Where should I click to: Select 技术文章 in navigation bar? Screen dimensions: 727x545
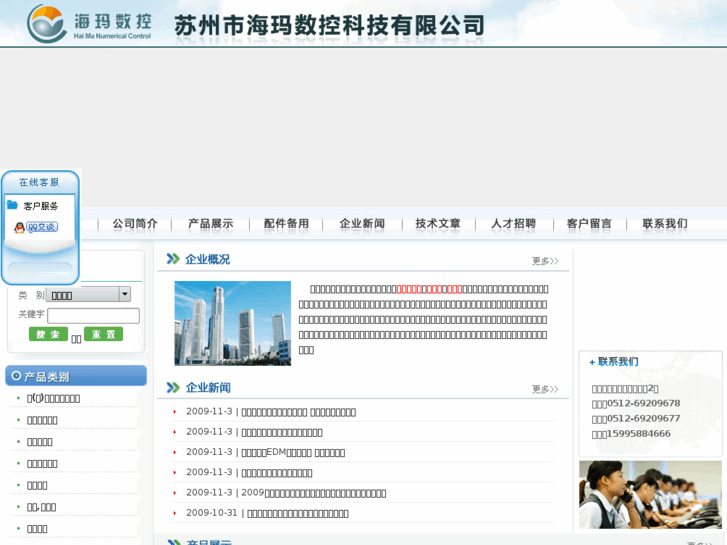click(x=438, y=224)
